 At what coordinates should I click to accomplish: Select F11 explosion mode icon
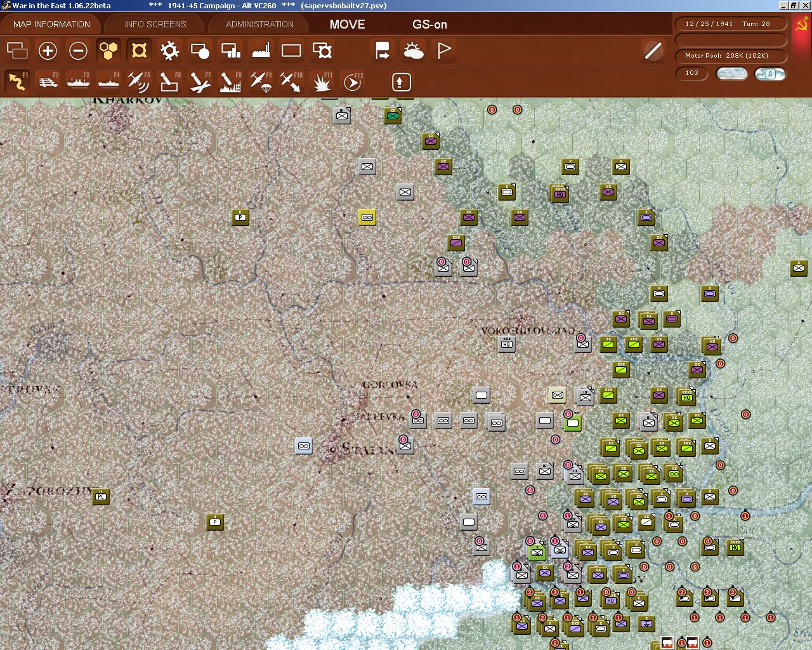(x=322, y=82)
